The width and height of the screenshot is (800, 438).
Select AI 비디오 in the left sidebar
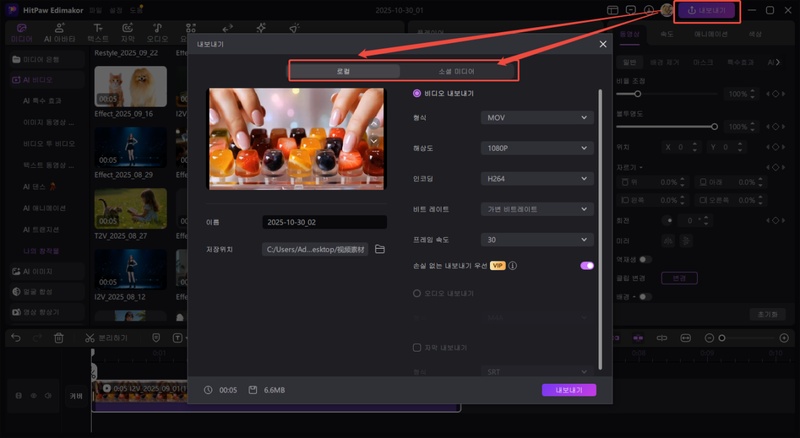47,80
